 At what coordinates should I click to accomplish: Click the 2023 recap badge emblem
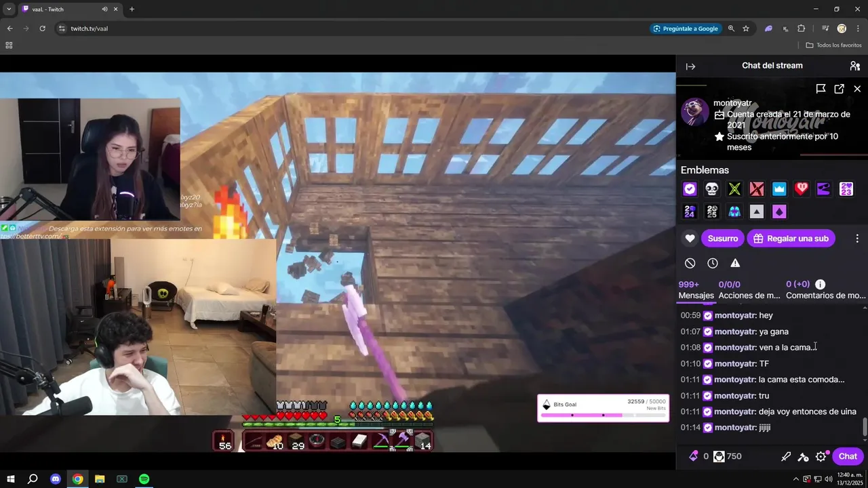(846, 189)
